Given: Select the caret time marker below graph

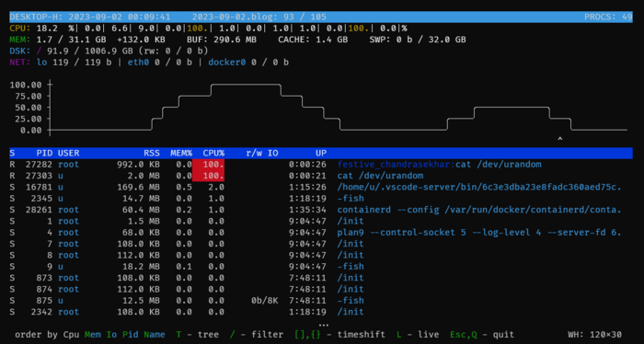Looking at the screenshot, I should (559, 140).
